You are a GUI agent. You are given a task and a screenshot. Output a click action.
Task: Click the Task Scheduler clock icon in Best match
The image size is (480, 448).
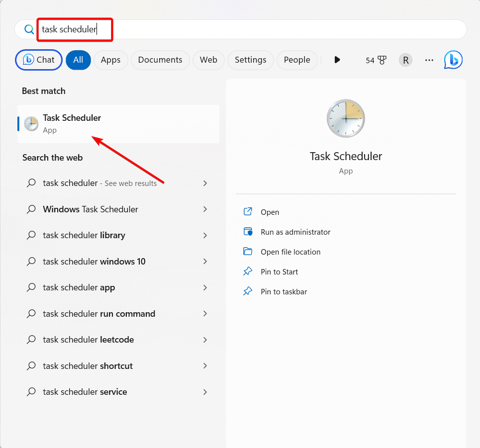31,124
